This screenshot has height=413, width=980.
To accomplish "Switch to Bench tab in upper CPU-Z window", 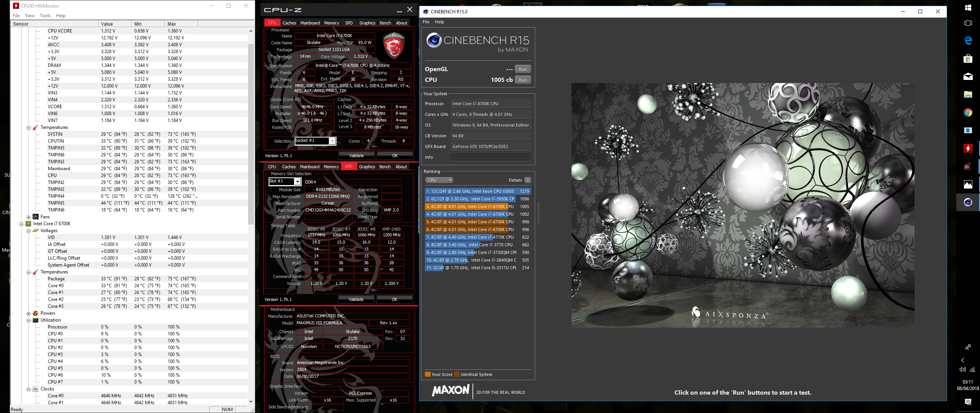I will pyautogui.click(x=385, y=23).
